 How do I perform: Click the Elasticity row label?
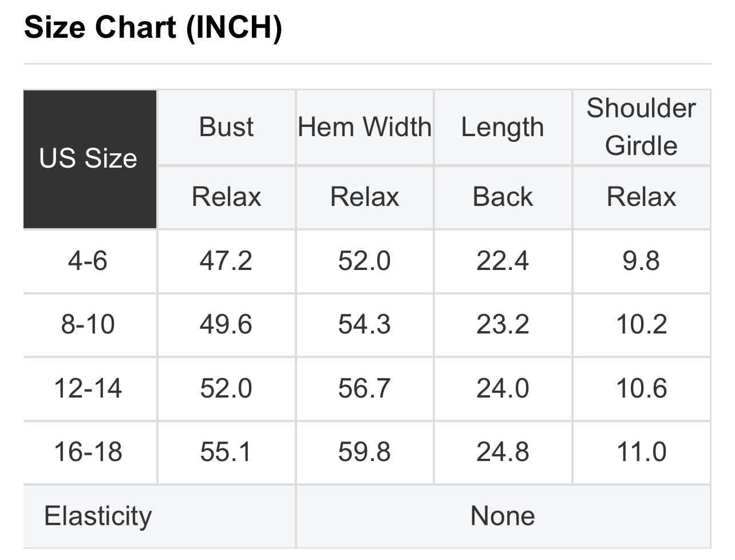tap(98, 516)
